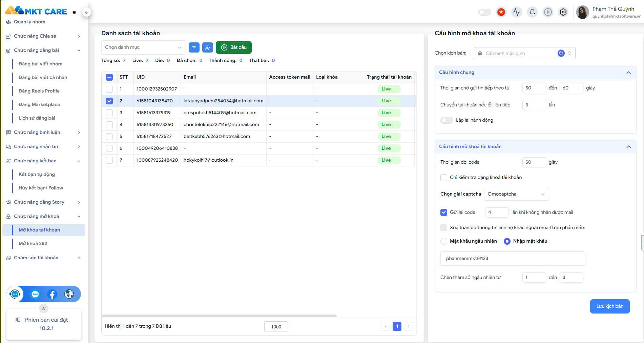Click Lưu kịch bản button

click(610, 306)
